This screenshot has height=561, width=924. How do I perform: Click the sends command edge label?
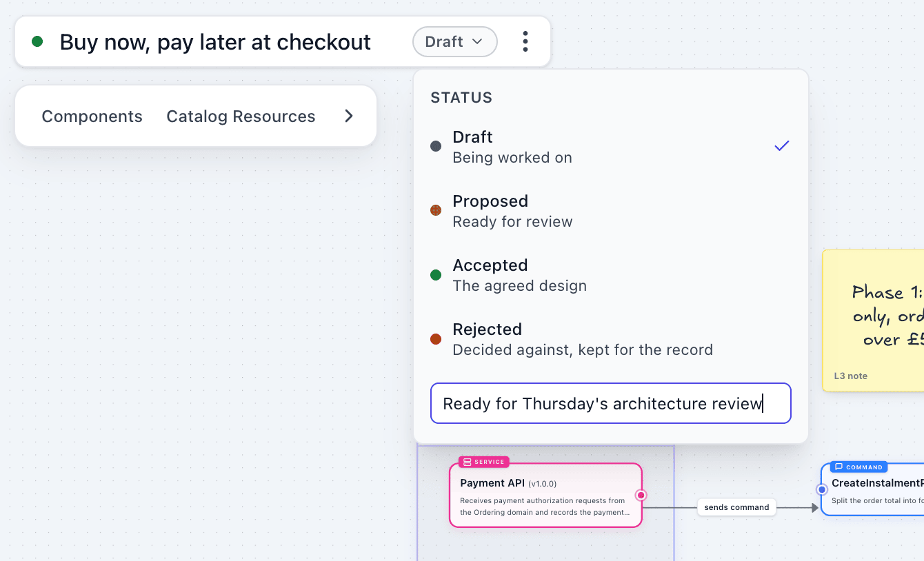pyautogui.click(x=736, y=507)
